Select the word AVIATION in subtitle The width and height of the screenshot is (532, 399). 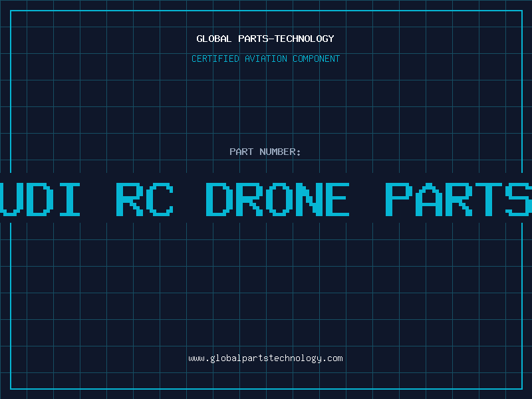click(265, 59)
